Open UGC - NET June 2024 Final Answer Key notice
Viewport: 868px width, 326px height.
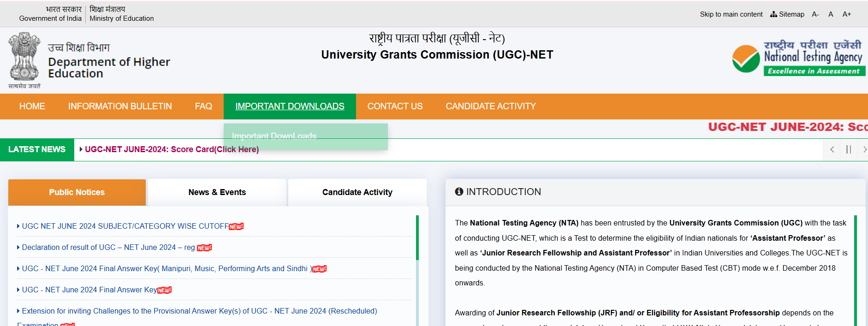[89, 290]
